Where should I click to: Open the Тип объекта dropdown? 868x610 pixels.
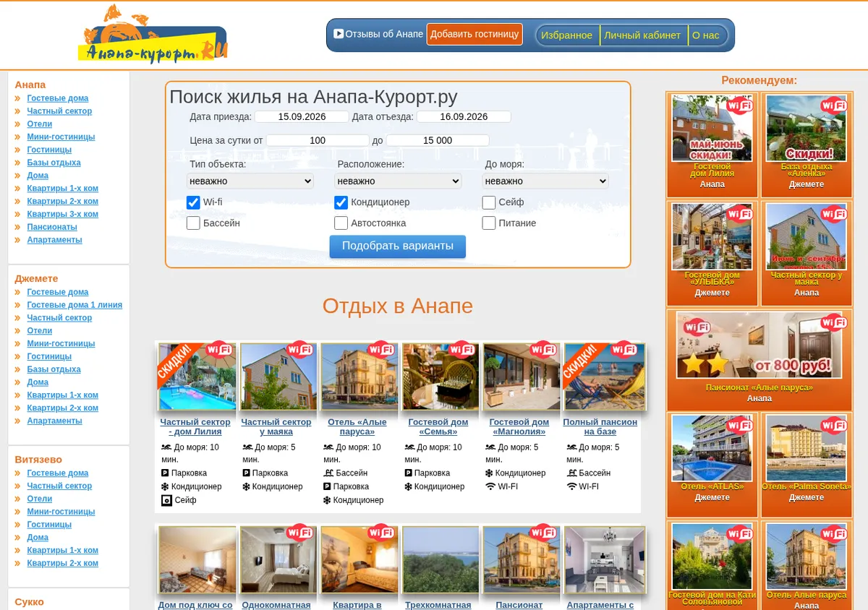point(250,181)
